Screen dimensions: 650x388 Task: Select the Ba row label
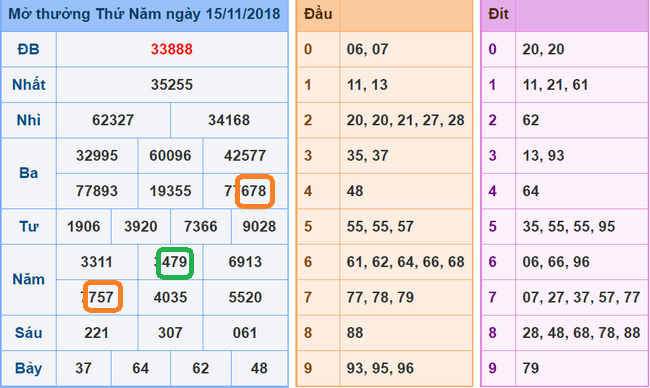pos(29,173)
